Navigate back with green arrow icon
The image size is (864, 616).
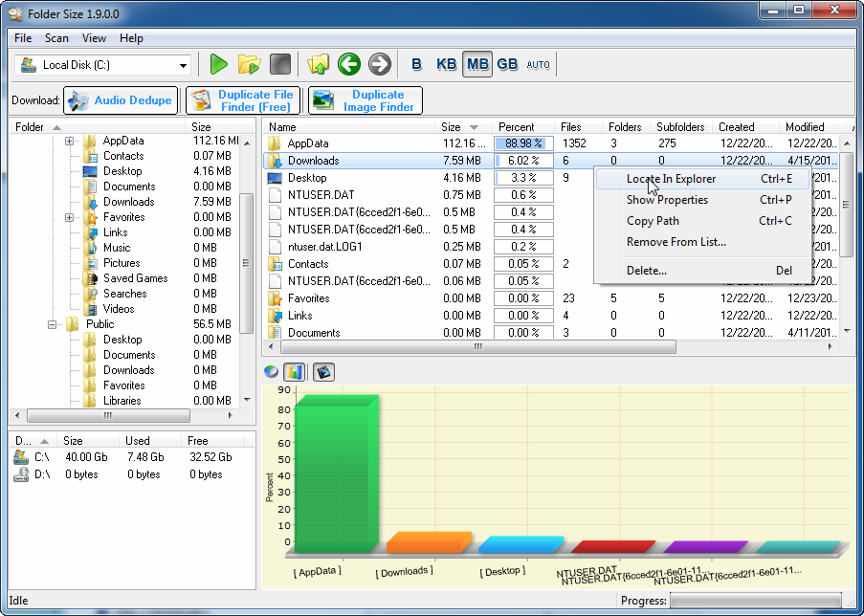(349, 64)
